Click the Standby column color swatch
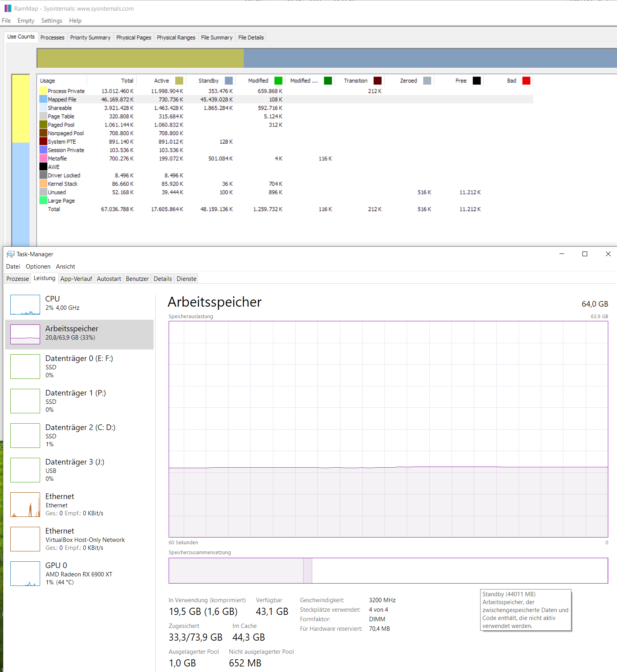This screenshot has height=672, width=617. coord(229,81)
